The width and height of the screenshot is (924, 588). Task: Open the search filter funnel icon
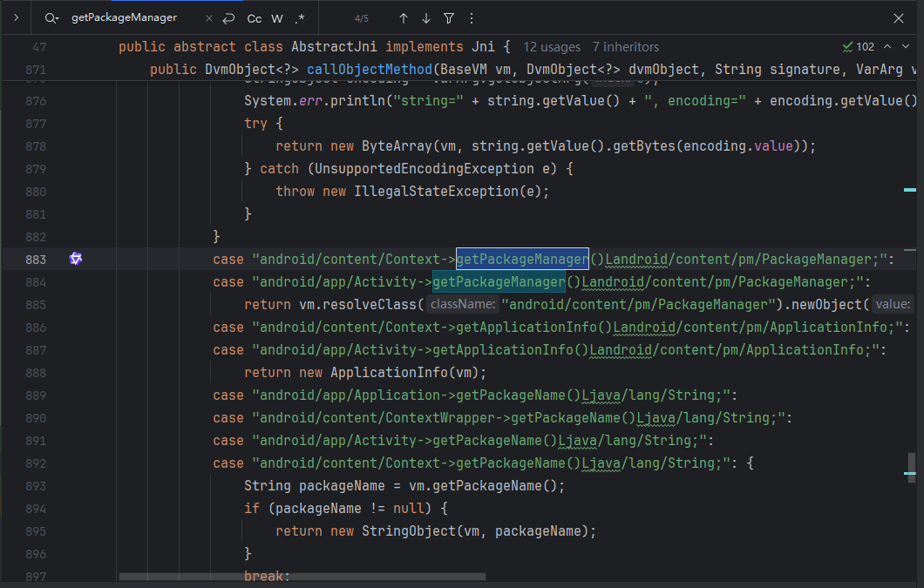coord(448,18)
